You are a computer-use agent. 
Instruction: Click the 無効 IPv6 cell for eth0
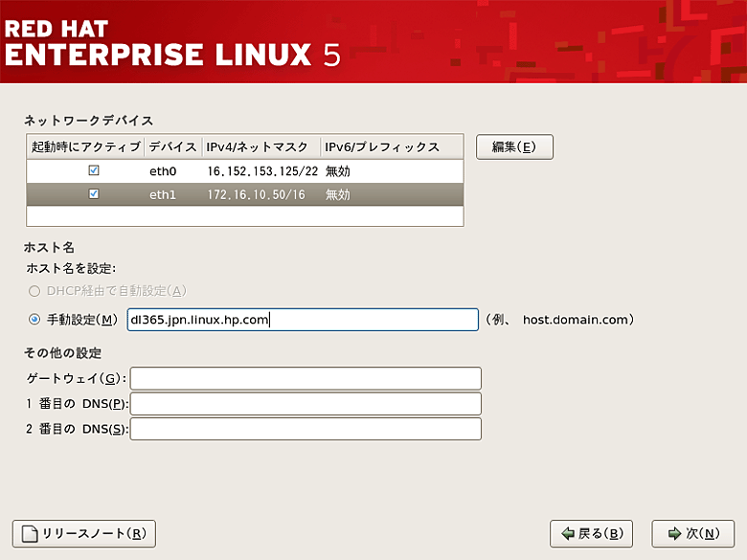[338, 171]
